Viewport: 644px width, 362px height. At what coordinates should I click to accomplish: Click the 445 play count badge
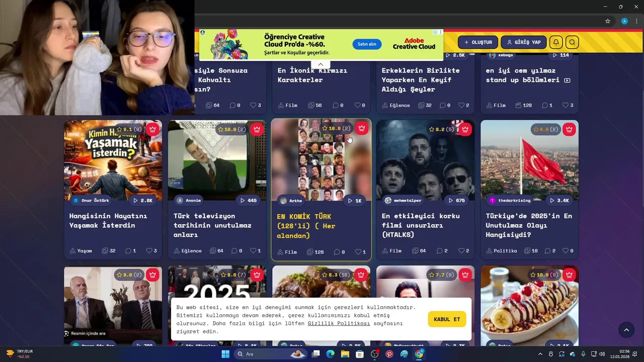(249, 200)
